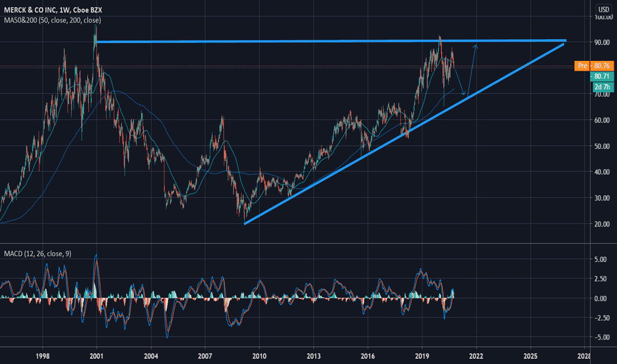Click the green 80.71 last price label
Image resolution: width=617 pixels, height=364 pixels.
[x=602, y=76]
